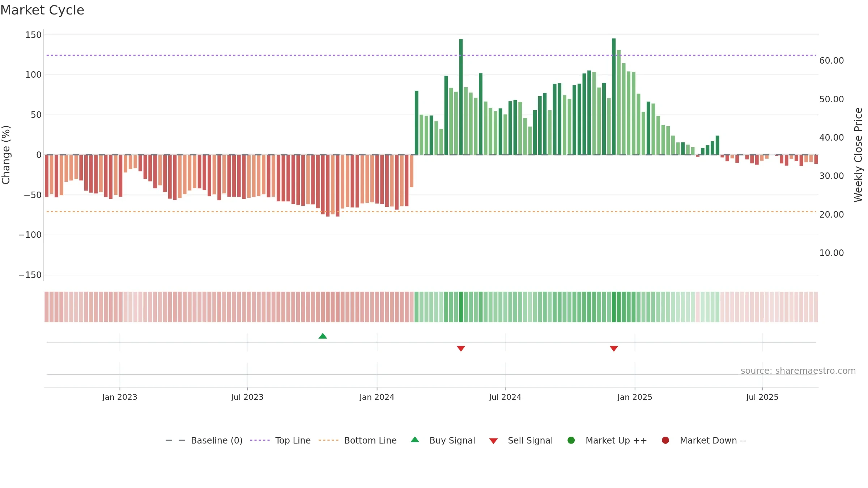Click the −150 tick on Change axis

point(30,275)
